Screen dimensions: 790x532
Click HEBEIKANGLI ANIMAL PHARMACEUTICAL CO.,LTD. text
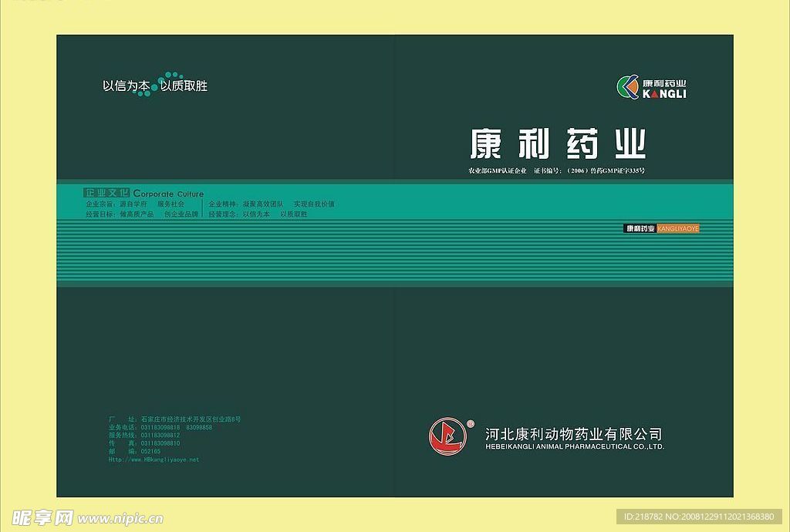(x=575, y=446)
